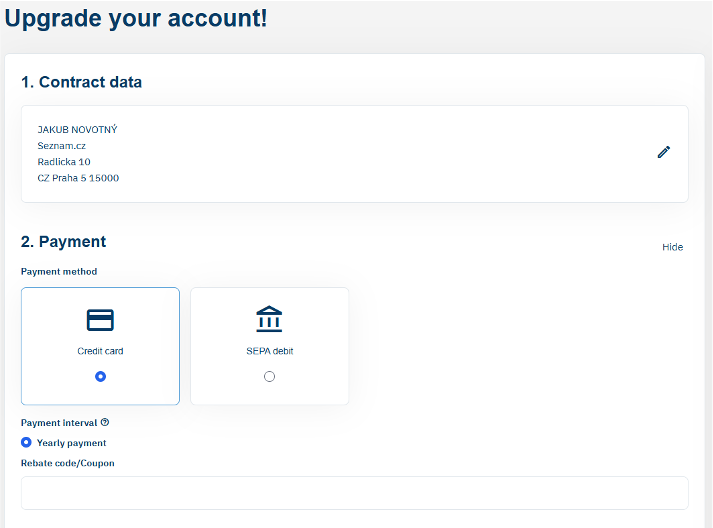
Task: Click the "SEPA debit" text label
Action: tap(269, 352)
